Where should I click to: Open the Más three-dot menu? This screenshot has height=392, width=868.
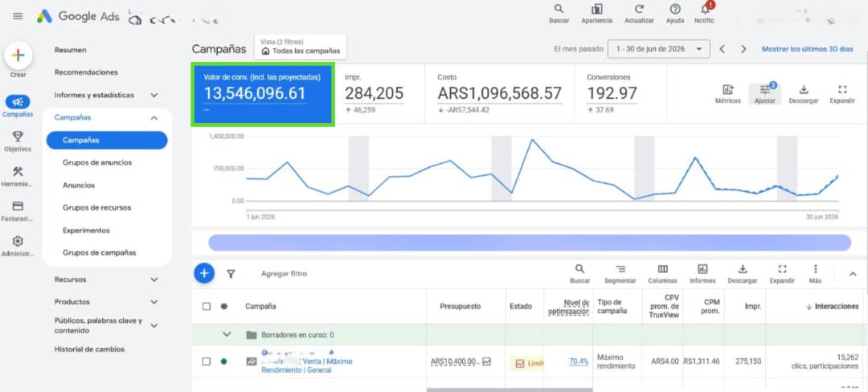[815, 269]
